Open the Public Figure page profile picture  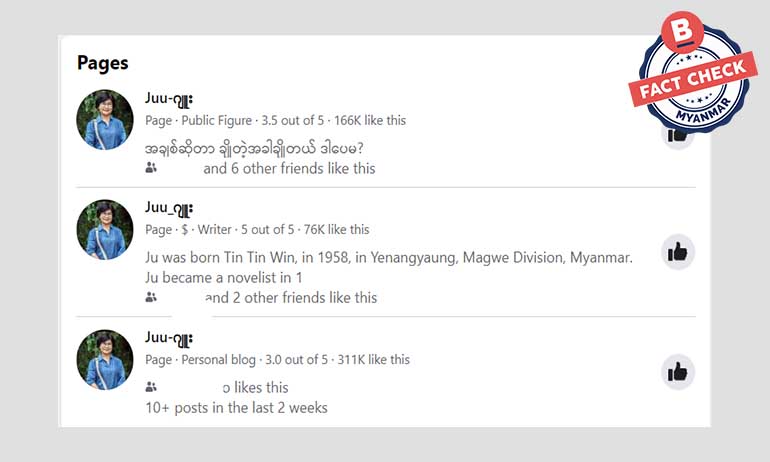point(105,120)
